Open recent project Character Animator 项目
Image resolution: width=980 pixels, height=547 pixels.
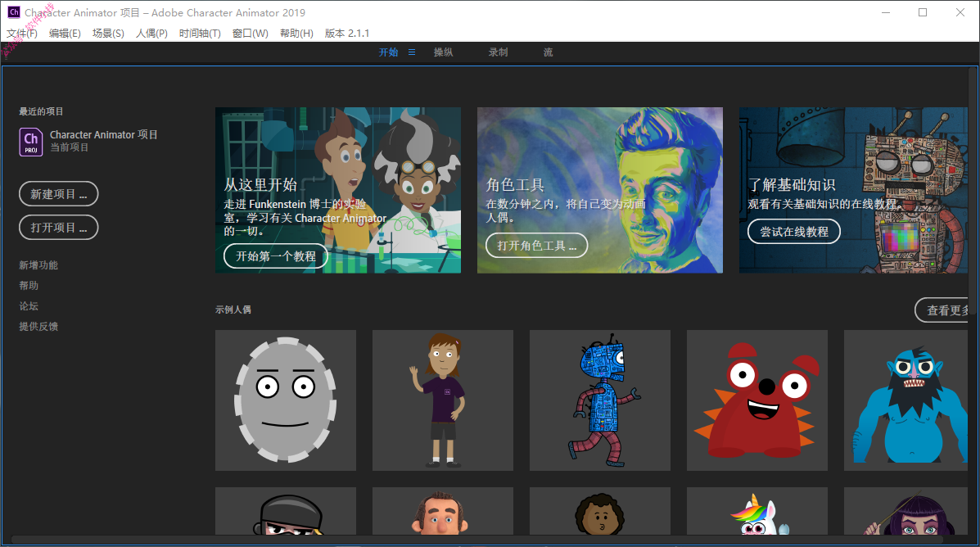[x=88, y=142]
